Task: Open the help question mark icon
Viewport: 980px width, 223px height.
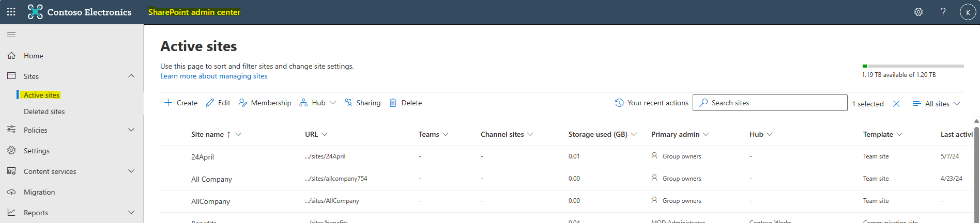Action: [943, 12]
